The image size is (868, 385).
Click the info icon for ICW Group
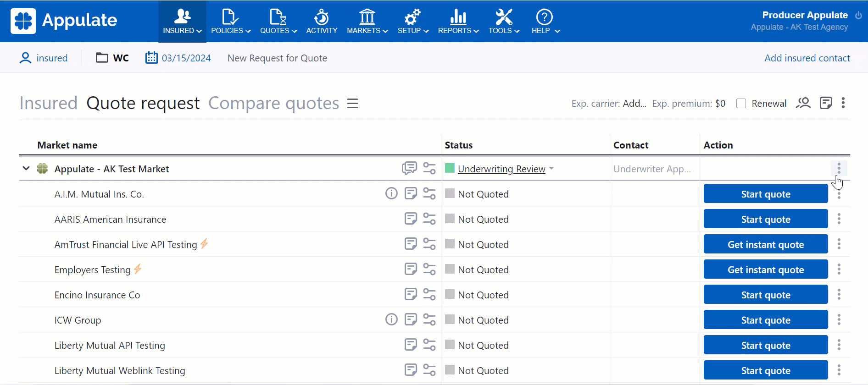(x=391, y=319)
